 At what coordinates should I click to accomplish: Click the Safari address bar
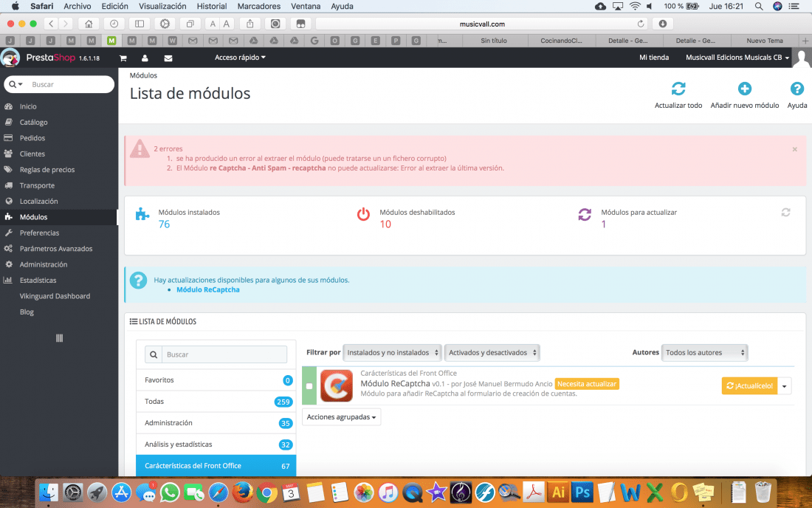[481, 24]
